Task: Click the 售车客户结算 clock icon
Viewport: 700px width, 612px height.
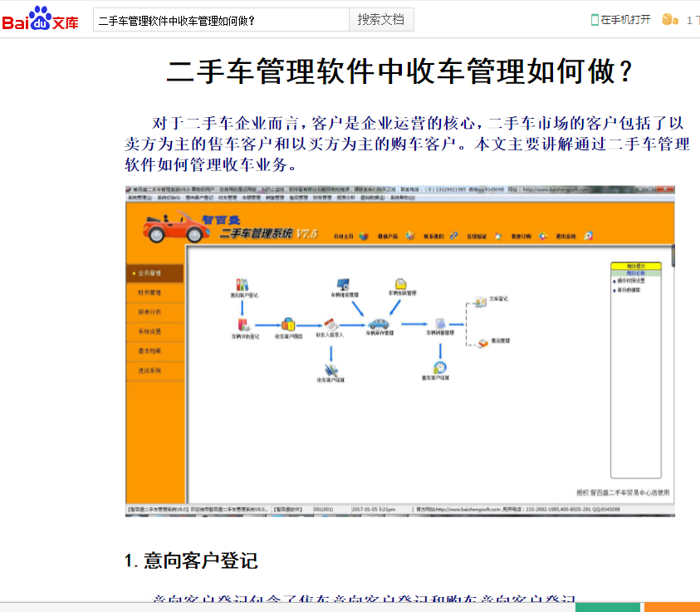Action: click(x=439, y=368)
